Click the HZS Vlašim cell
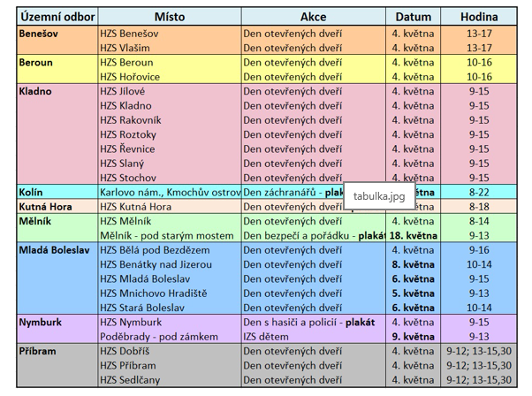Viewport: 532px width, 396px height. [170, 48]
